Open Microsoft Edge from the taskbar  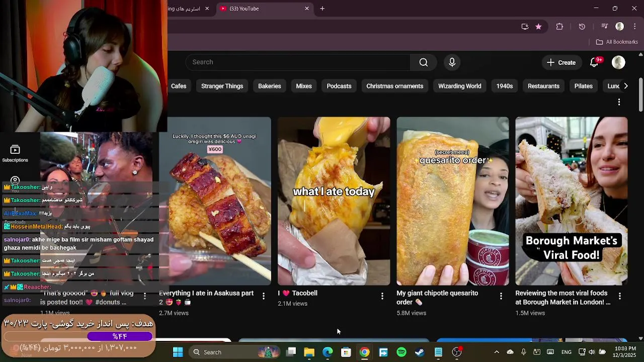[328, 352]
